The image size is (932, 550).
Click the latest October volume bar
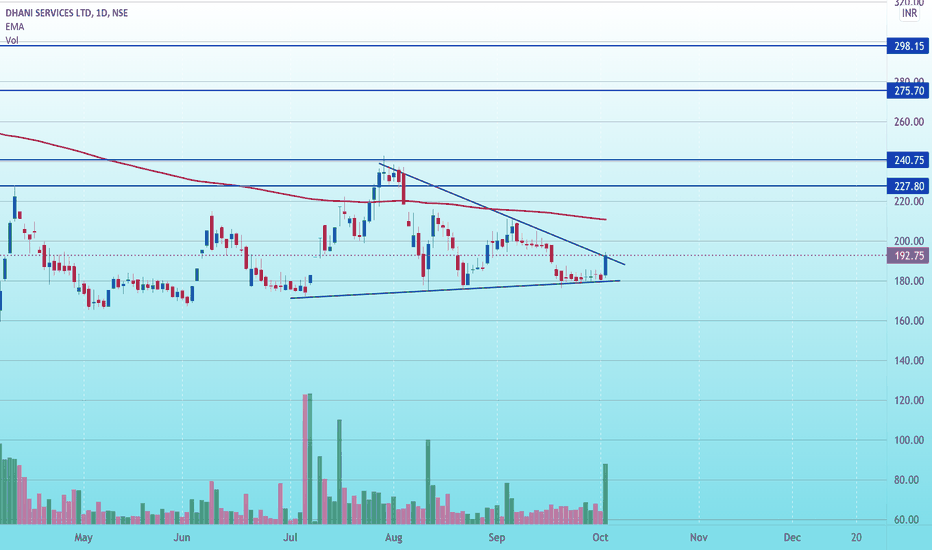coord(605,494)
